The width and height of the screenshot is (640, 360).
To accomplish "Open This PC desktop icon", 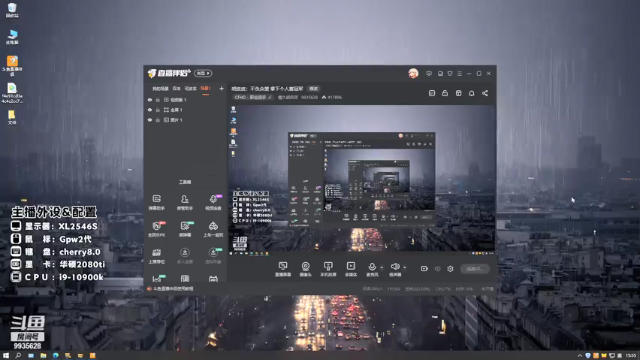I will tap(12, 37).
